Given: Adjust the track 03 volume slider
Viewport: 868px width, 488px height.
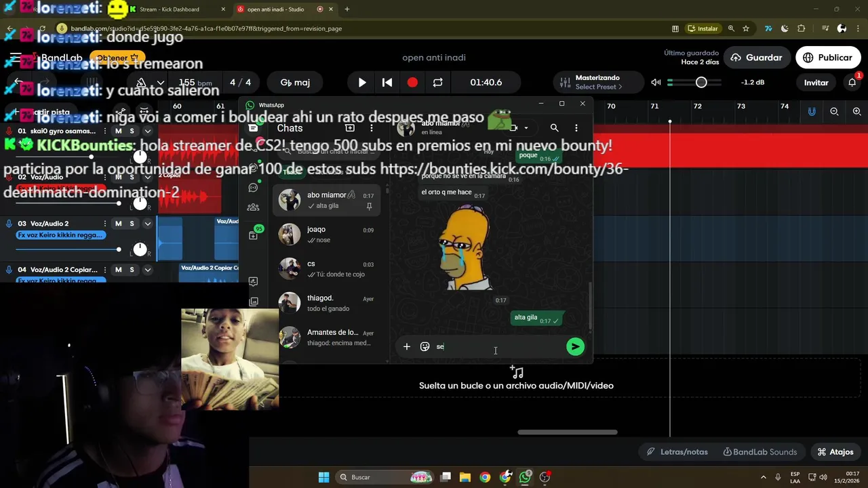Looking at the screenshot, I should pos(68,249).
